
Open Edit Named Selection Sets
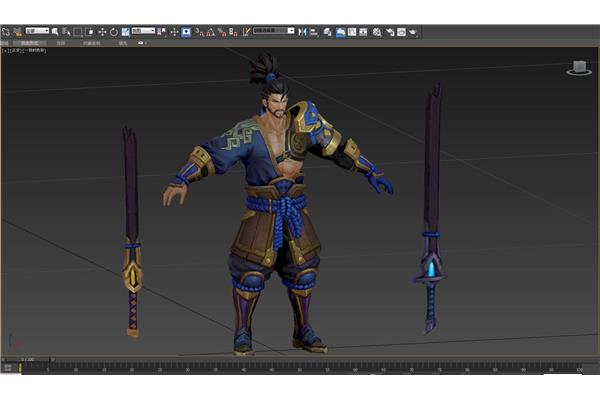pos(246,32)
